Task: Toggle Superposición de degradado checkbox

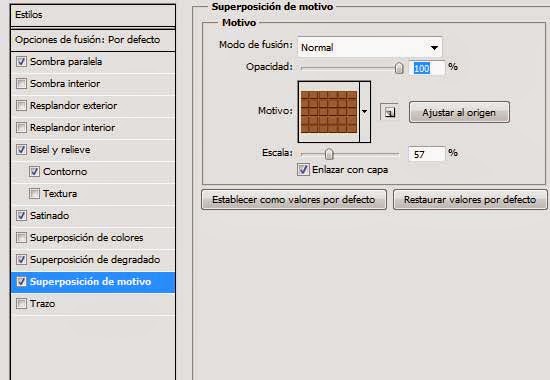Action: tap(21, 260)
